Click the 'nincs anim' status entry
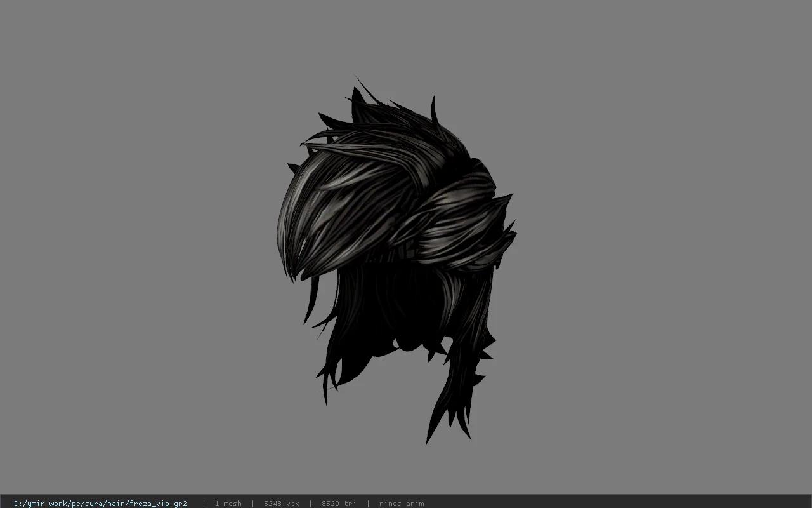Screen dimensions: 812x508 pos(402,504)
